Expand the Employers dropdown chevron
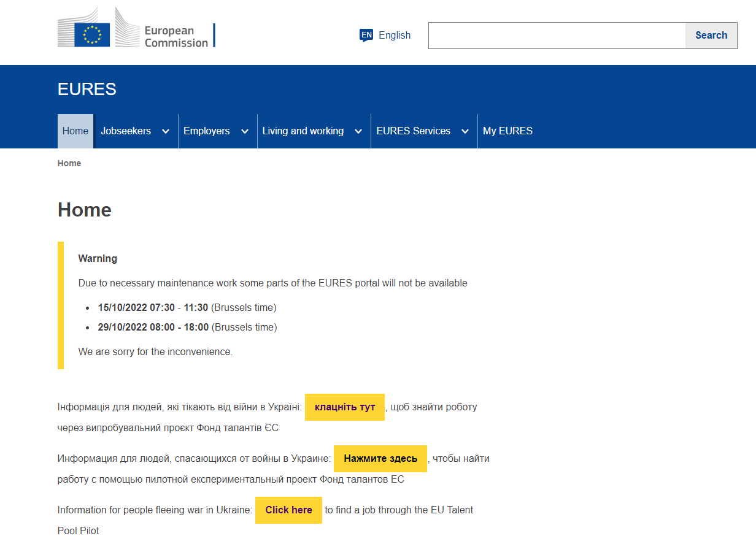The width and height of the screenshot is (756, 544). pos(245,131)
